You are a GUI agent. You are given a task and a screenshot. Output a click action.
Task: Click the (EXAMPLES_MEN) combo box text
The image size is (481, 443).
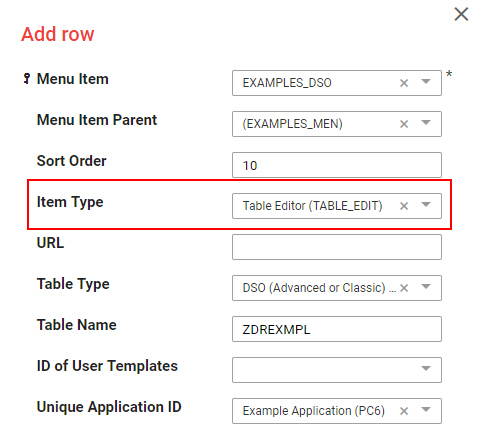click(292, 124)
